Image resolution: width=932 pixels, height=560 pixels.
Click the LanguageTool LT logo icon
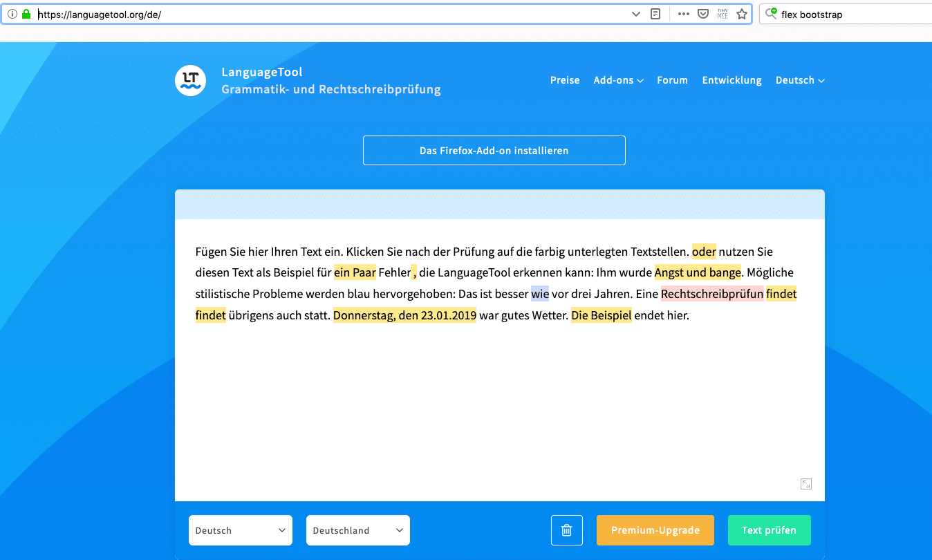pyautogui.click(x=190, y=80)
